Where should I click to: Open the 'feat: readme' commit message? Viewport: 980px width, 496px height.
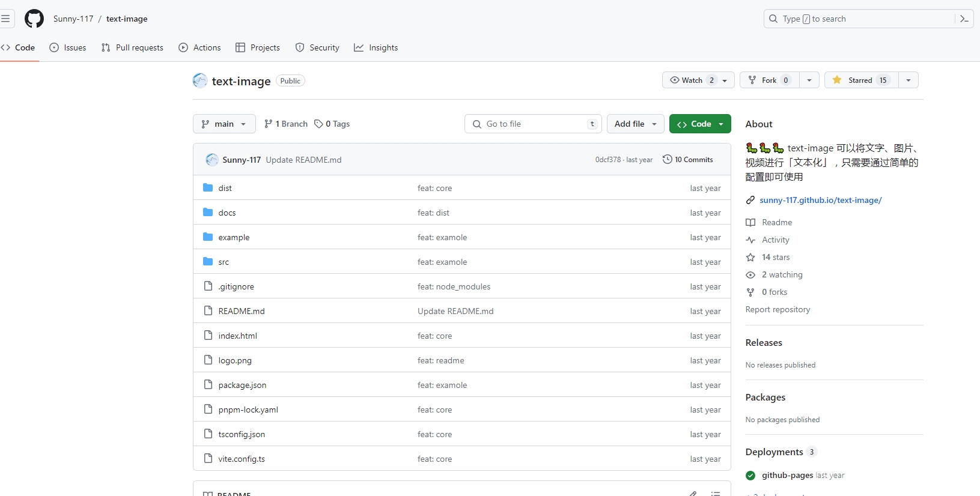click(x=440, y=360)
